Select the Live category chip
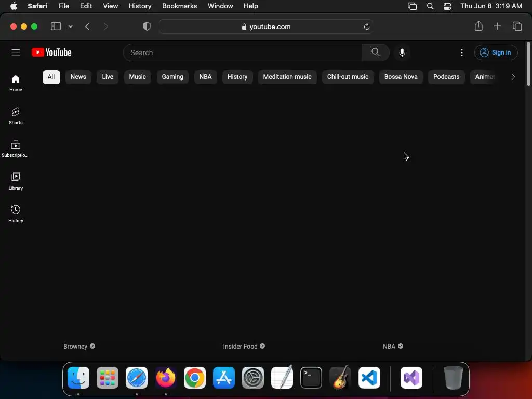The height and width of the screenshot is (399, 532). (x=108, y=77)
